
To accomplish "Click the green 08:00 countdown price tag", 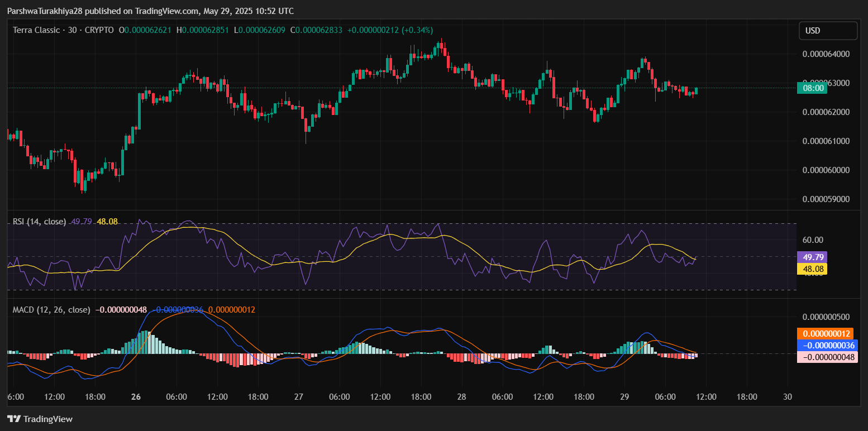I will [x=813, y=88].
